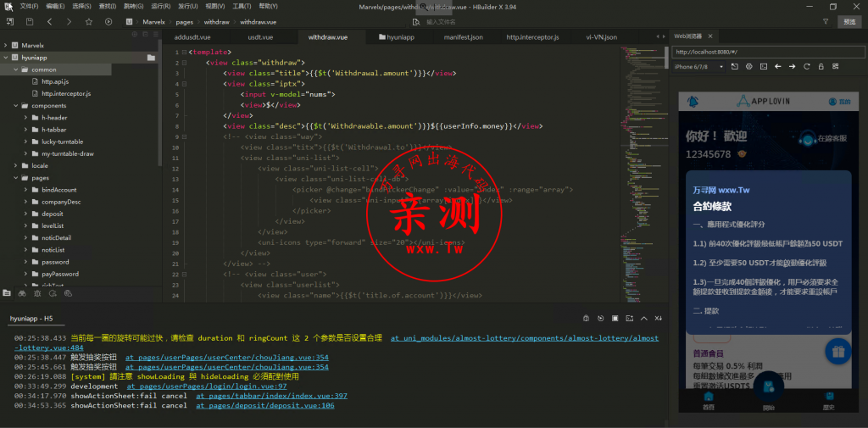Viewport: 868px width, 428px height.
Task: Click the console rerun icon
Action: pyautogui.click(x=601, y=319)
